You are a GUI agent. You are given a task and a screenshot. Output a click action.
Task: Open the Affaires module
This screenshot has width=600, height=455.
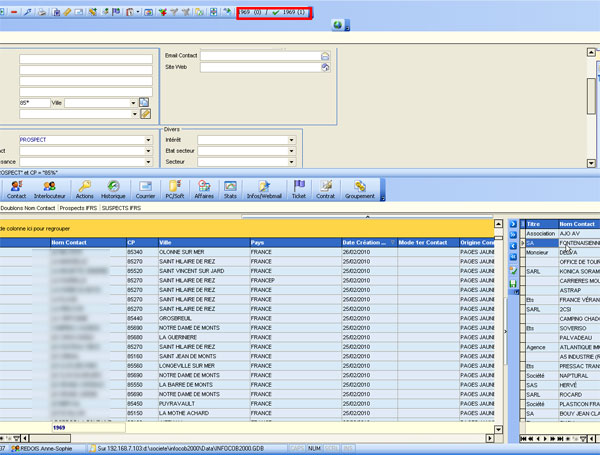point(204,189)
